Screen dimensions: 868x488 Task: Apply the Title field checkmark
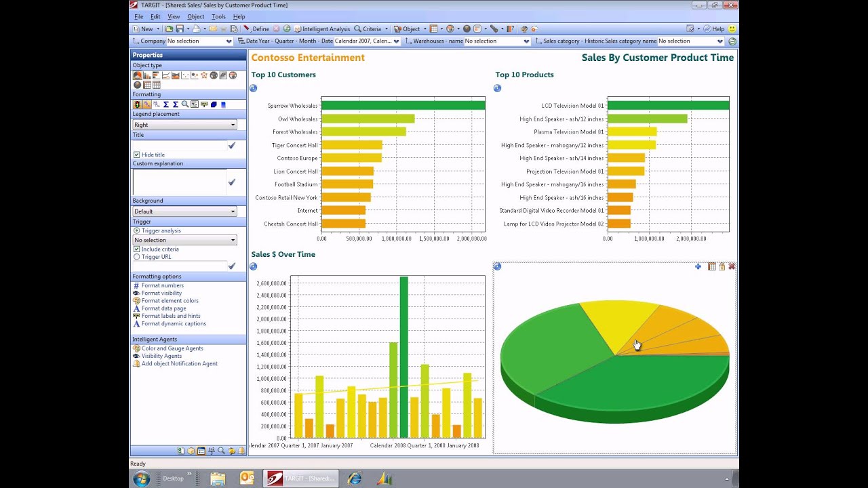pos(232,145)
